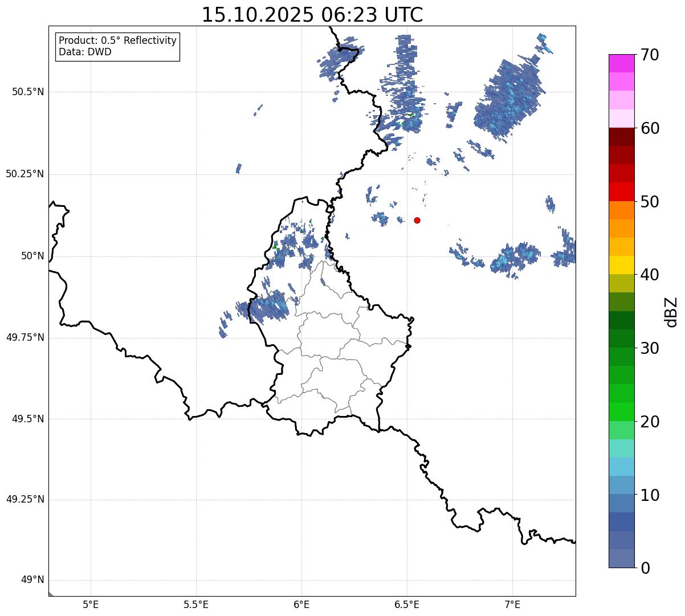685x616 pixels.
Task: Click the 7°E longitude tick label
Action: (512, 604)
